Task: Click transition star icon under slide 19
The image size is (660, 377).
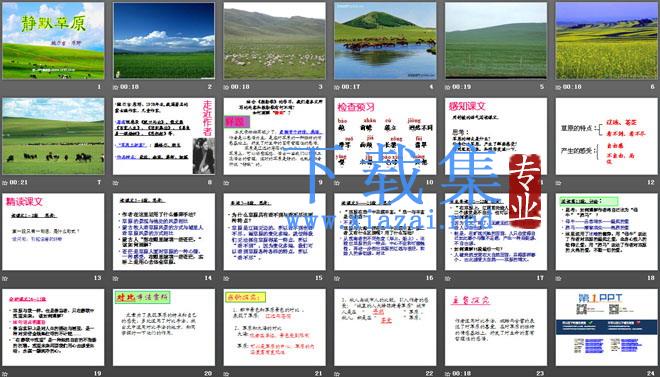Action: [5, 374]
